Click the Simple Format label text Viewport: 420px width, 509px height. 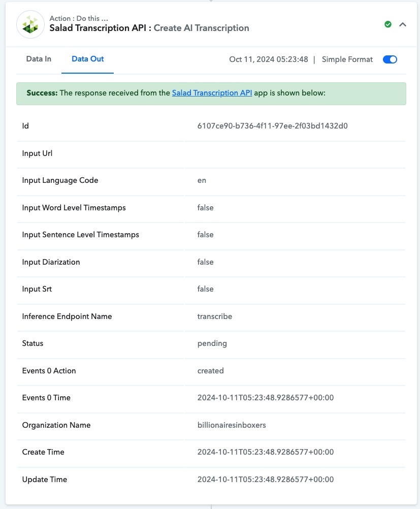point(347,59)
